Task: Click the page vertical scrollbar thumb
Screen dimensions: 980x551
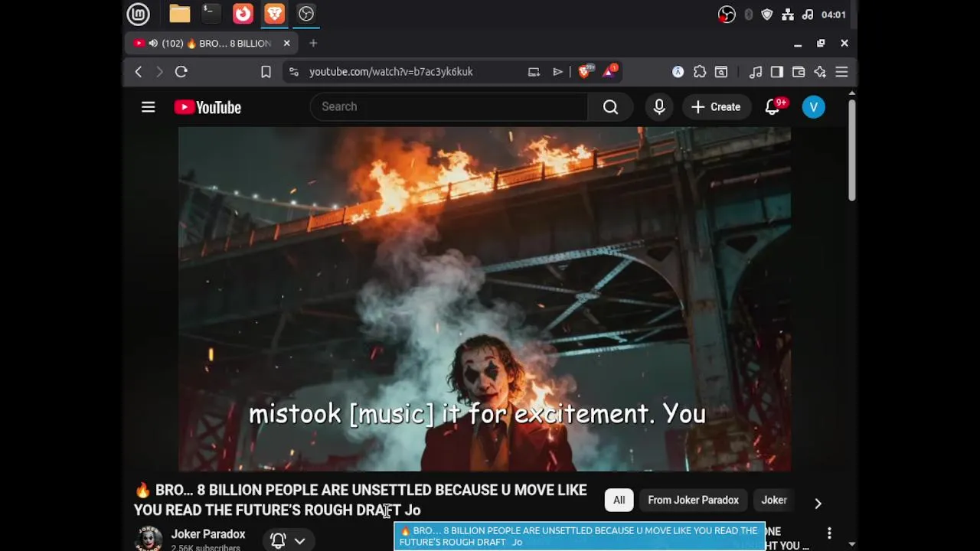Action: [x=851, y=151]
